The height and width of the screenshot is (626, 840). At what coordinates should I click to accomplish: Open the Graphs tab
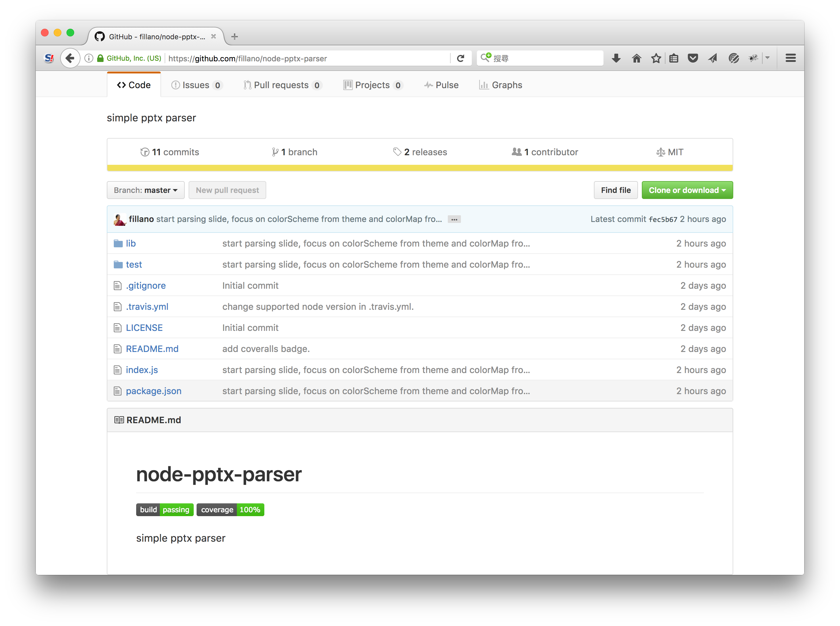500,85
